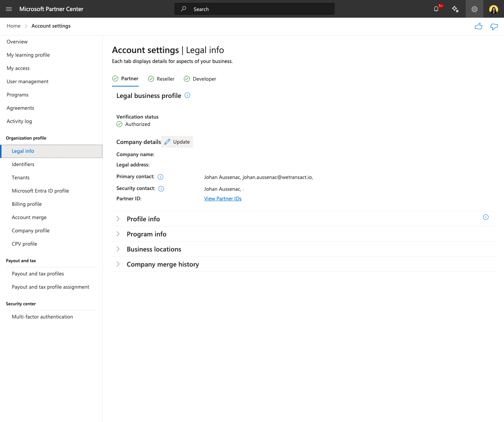The width and height of the screenshot is (504, 422).
Task: Click the Authorized verification status text
Action: point(138,124)
